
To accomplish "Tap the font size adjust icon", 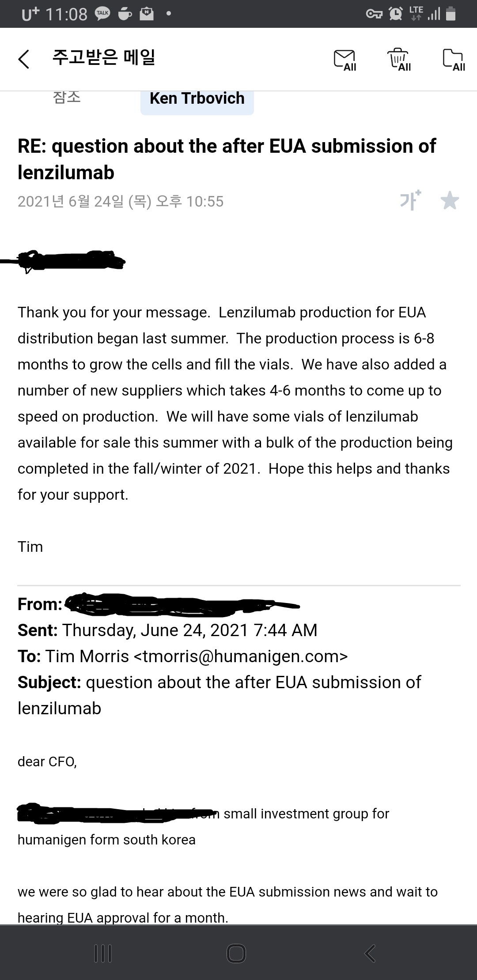I will 410,201.
